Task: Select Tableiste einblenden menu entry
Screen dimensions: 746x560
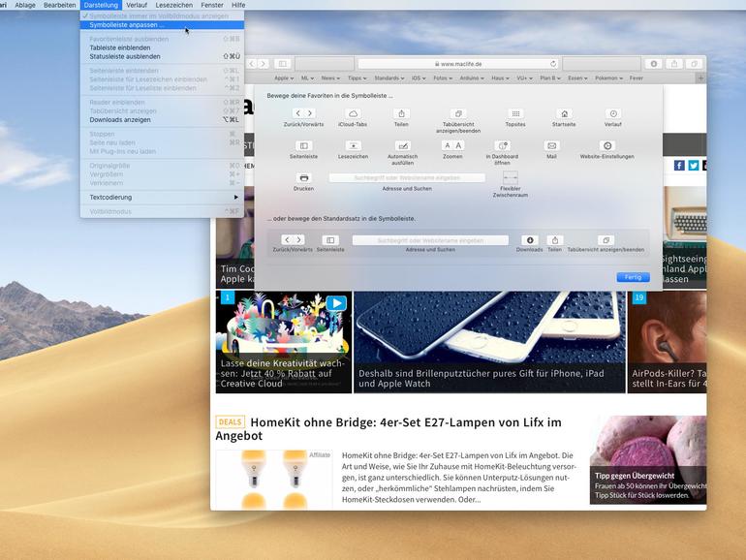Action: [x=162, y=47]
